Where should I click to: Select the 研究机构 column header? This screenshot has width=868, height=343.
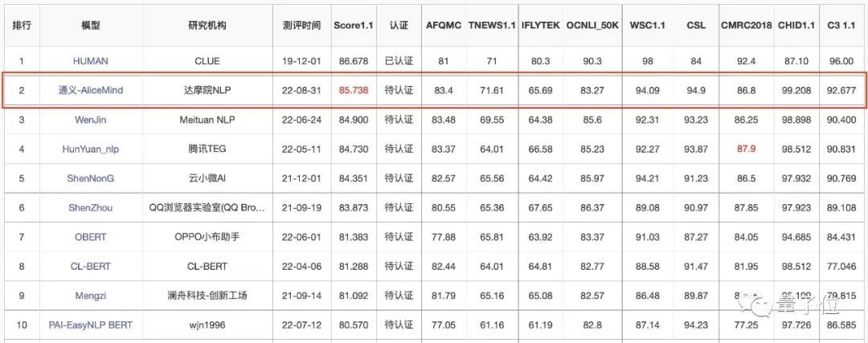click(x=207, y=25)
